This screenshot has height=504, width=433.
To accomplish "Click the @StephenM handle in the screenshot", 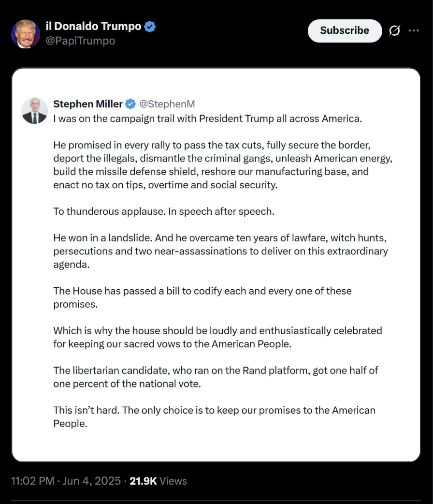I will pyautogui.click(x=167, y=104).
